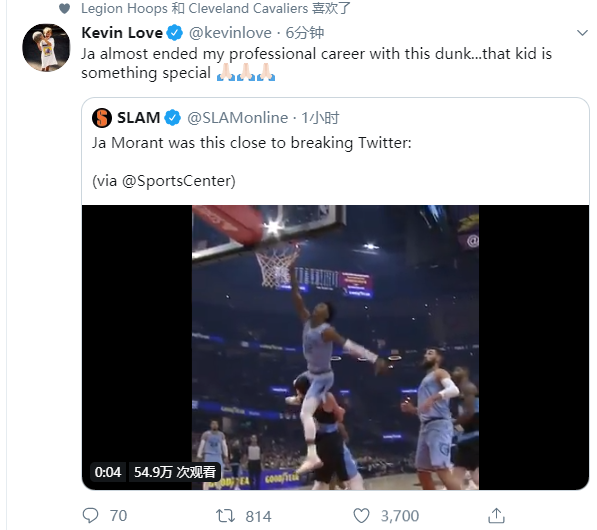This screenshot has width=597, height=530.
Task: Visit the @kevinlove handle link
Action: click(230, 33)
